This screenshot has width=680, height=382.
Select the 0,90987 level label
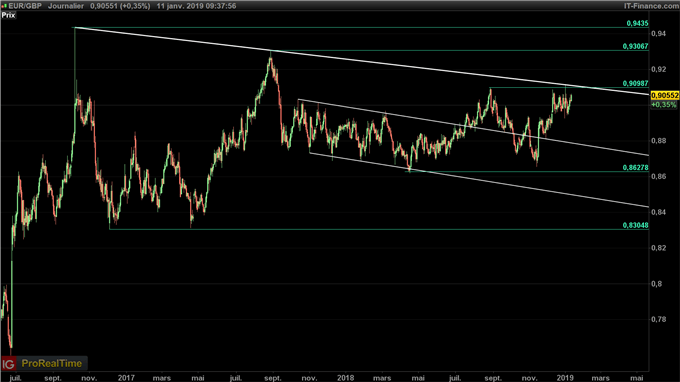(635, 83)
